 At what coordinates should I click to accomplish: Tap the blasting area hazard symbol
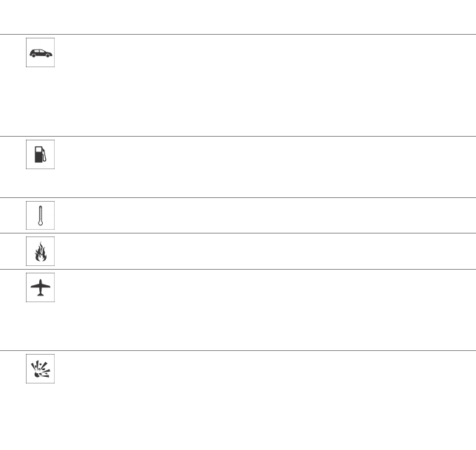point(40,369)
